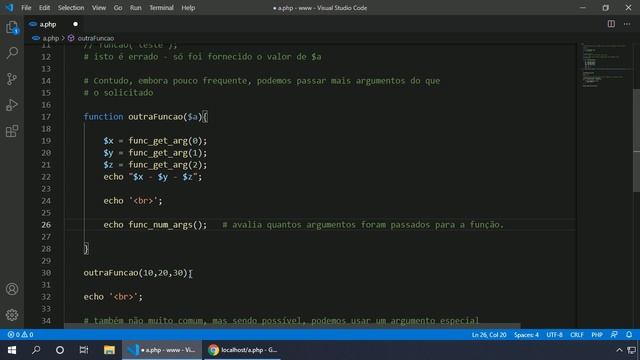Open File Explorer from the taskbar

(x=109, y=350)
